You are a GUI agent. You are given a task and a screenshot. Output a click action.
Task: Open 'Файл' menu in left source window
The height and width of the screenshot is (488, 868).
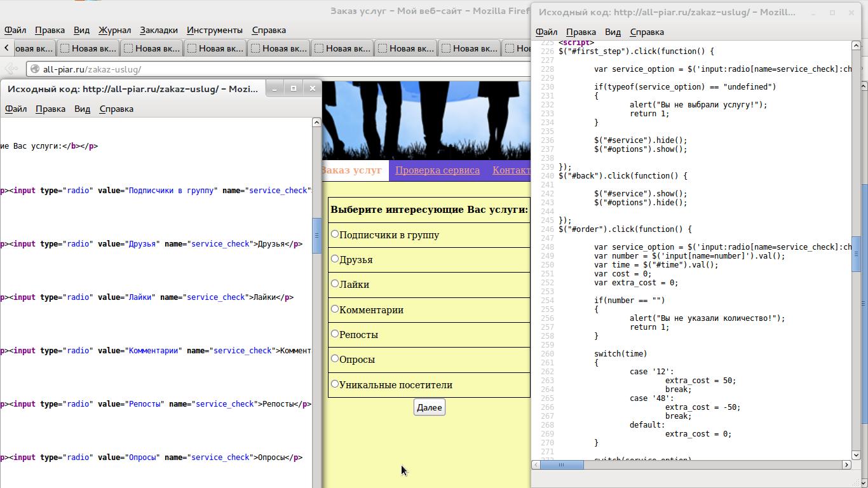click(16, 109)
